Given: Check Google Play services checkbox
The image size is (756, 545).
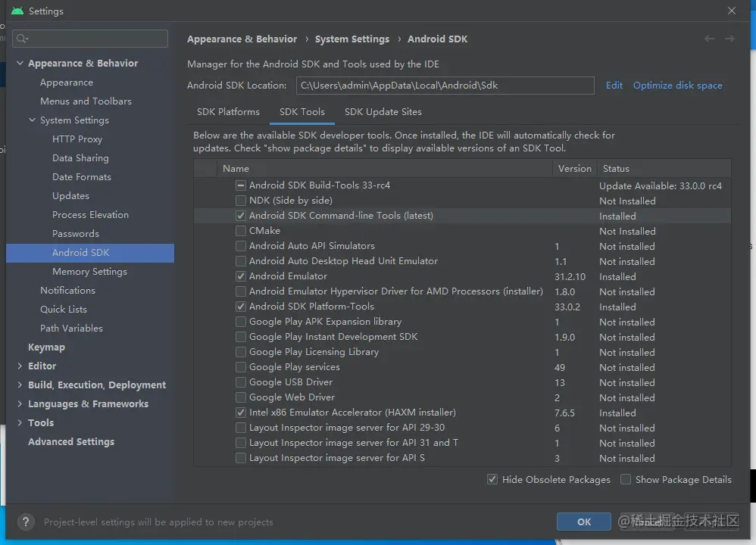Looking at the screenshot, I should 241,367.
